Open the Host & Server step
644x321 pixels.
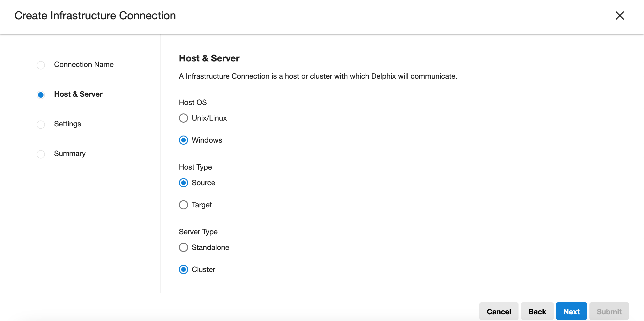78,94
